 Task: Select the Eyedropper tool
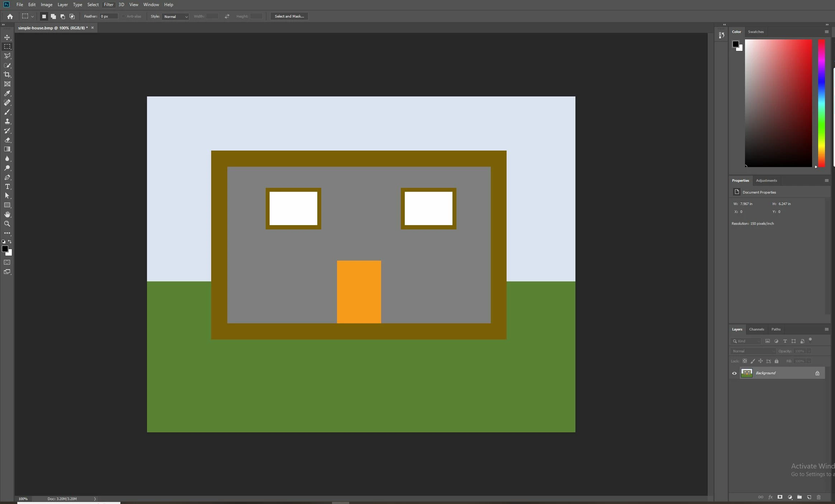7,93
